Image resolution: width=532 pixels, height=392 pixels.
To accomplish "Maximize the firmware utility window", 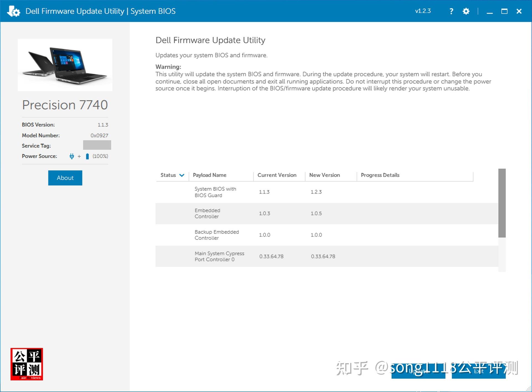I will (x=504, y=11).
